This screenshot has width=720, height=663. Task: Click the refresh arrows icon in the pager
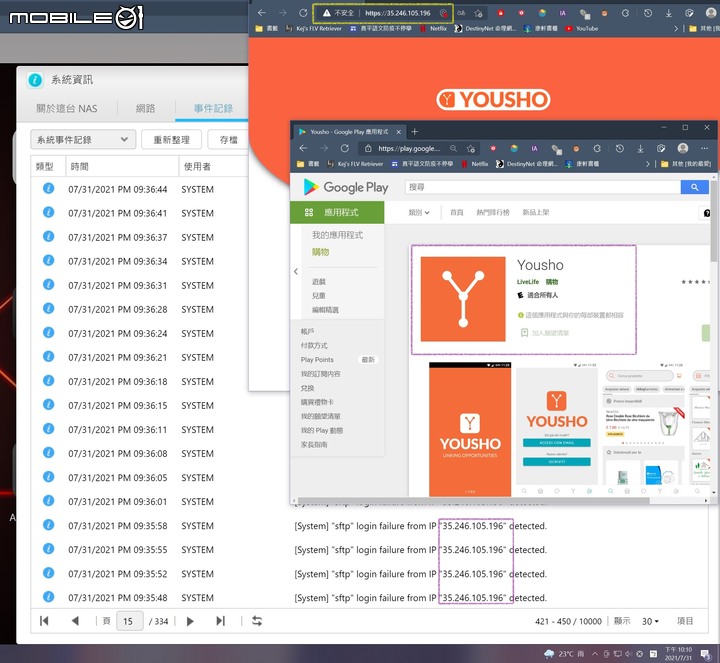coord(257,621)
